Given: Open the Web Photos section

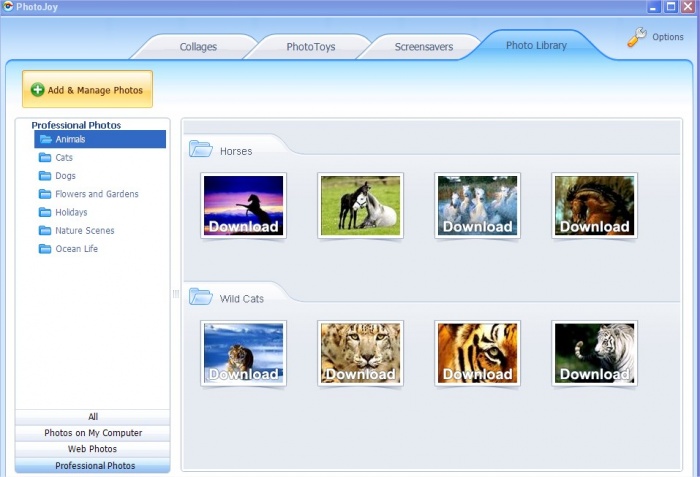Looking at the screenshot, I should (92, 449).
